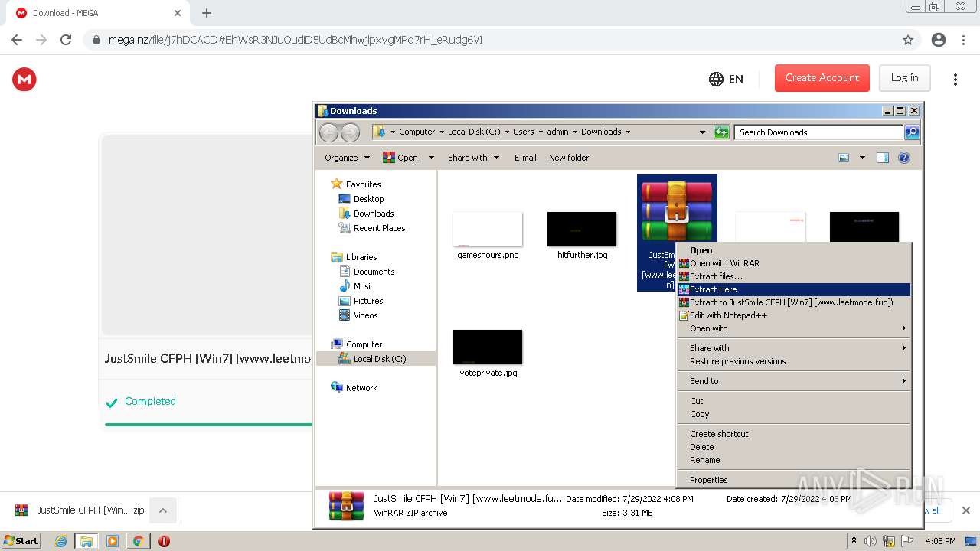Click Chrome address bar URL

coord(296,40)
